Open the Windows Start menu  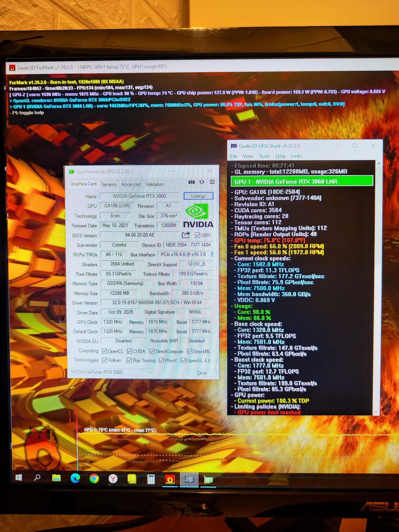tap(19, 478)
